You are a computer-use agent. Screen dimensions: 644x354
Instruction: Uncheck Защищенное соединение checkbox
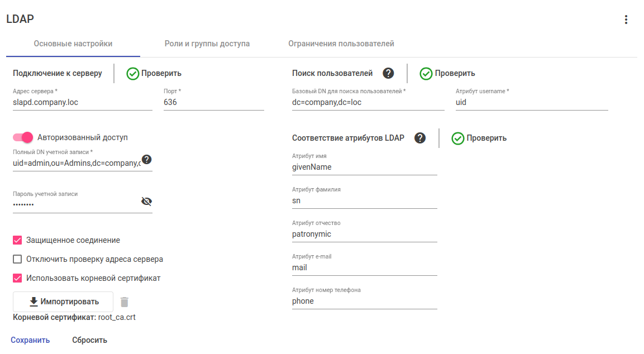[x=17, y=240]
